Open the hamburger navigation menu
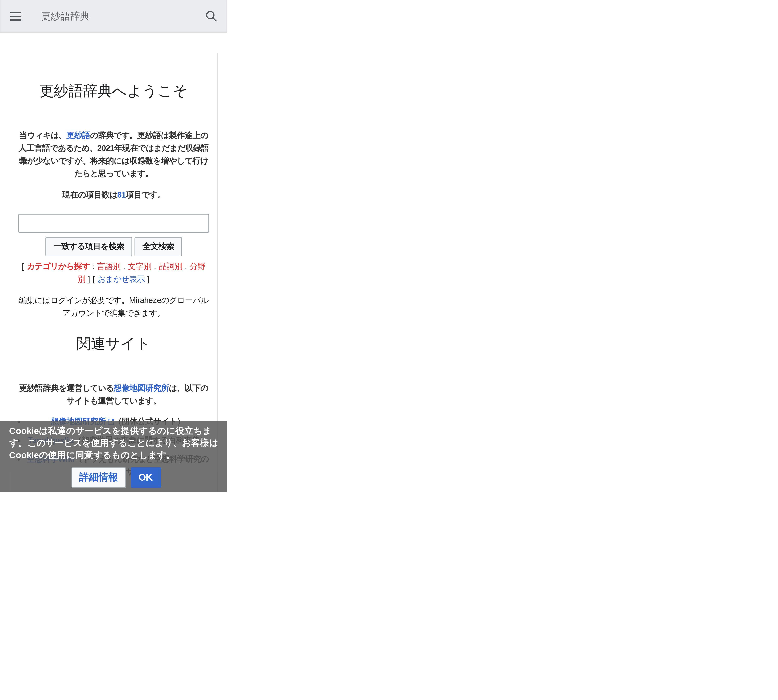This screenshot has height=700, width=778. click(x=16, y=16)
